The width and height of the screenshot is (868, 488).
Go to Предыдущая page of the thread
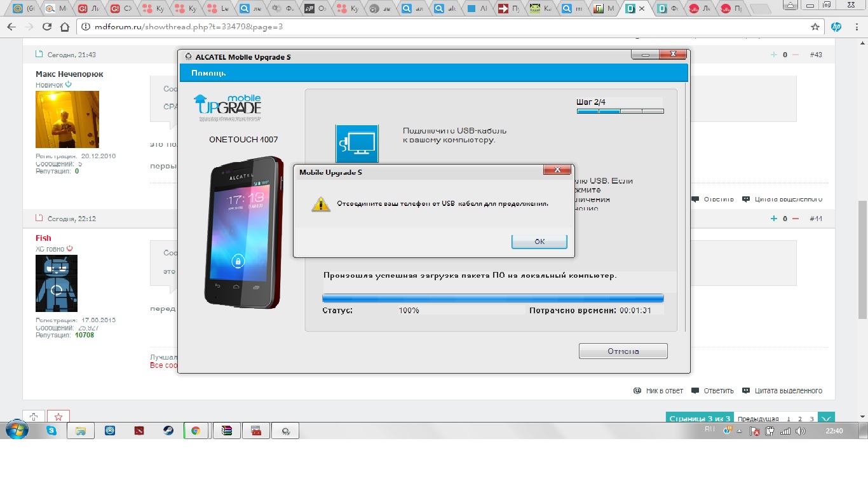758,419
